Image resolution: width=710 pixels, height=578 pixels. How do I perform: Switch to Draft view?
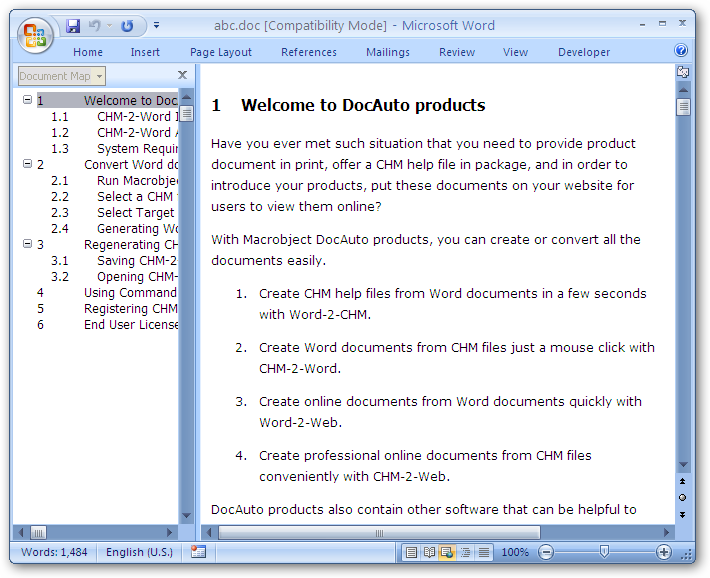click(484, 552)
